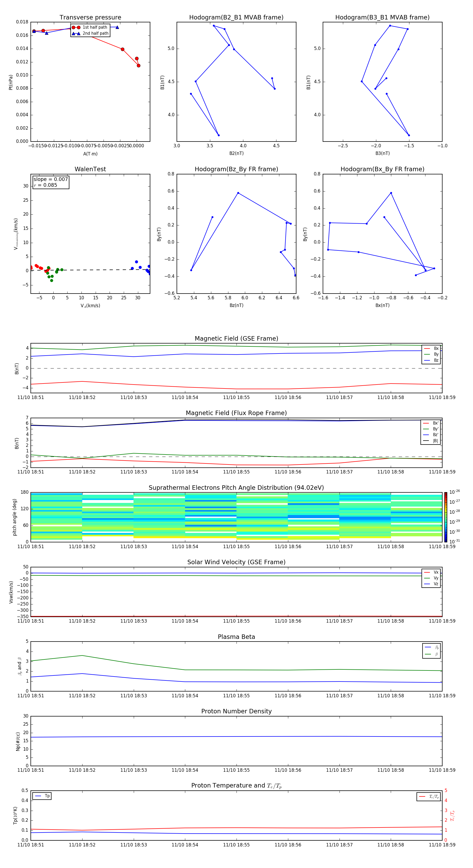Select the "Tp(10^6K)" y-axis label
Viewport: 473px width, 868px height.
coord(15,815)
